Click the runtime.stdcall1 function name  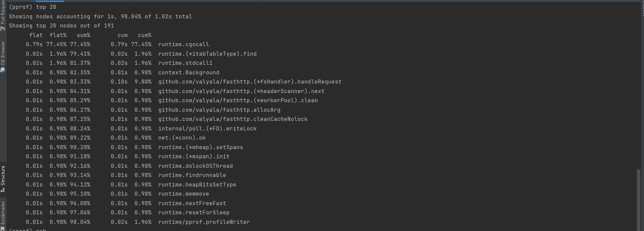coord(185,63)
